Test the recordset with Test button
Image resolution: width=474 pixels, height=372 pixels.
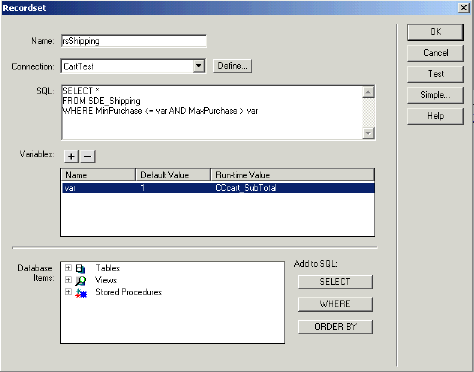pos(435,74)
